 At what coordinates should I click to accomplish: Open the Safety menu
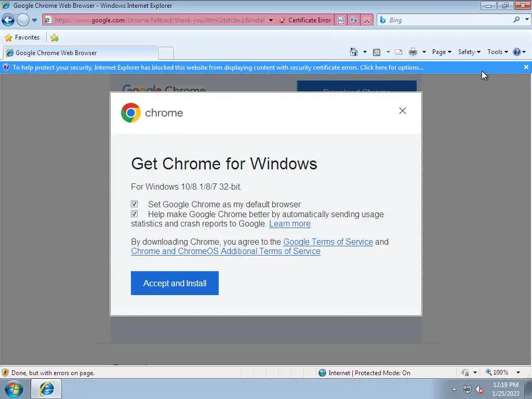pos(469,52)
